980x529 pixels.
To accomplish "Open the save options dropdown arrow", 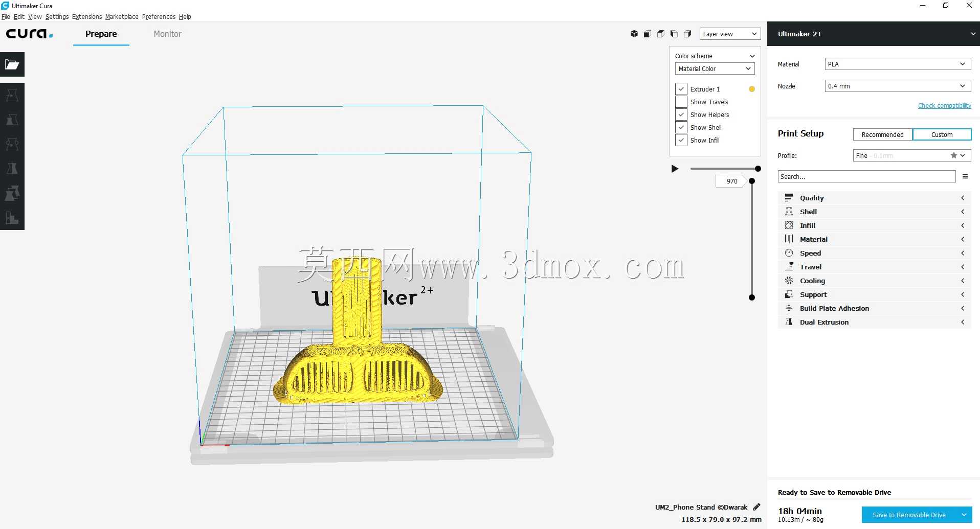I will (x=964, y=515).
